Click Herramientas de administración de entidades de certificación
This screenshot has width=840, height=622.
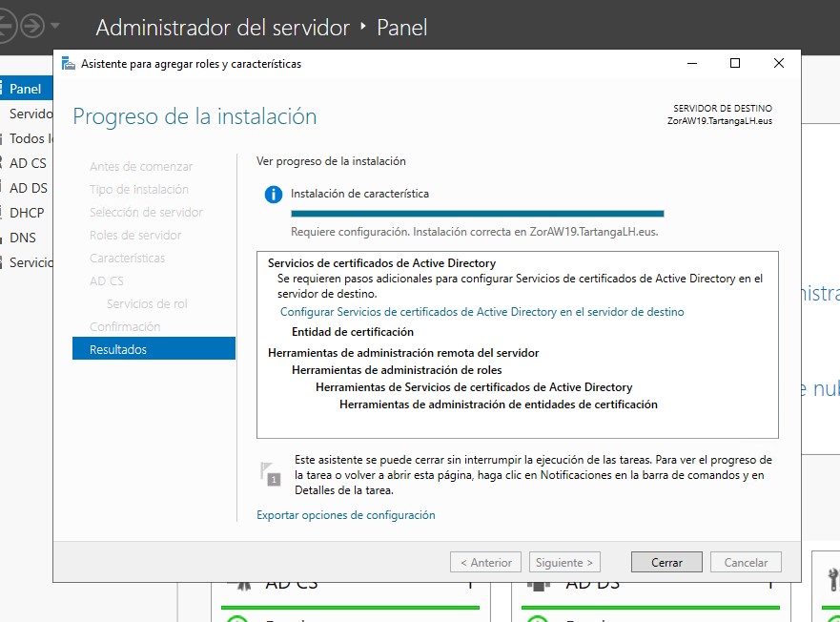pos(499,404)
